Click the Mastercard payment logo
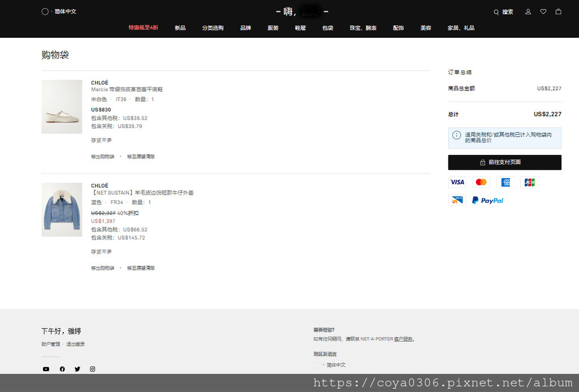The width and height of the screenshot is (579, 392). 481,182
